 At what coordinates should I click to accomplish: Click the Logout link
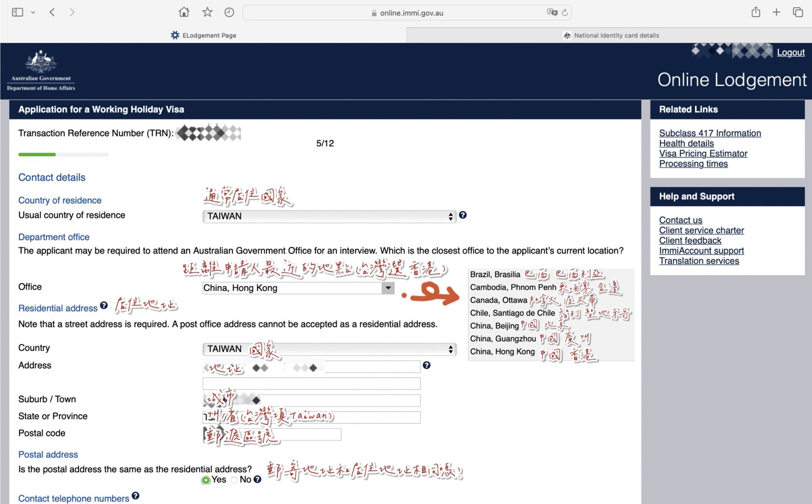[x=790, y=52]
